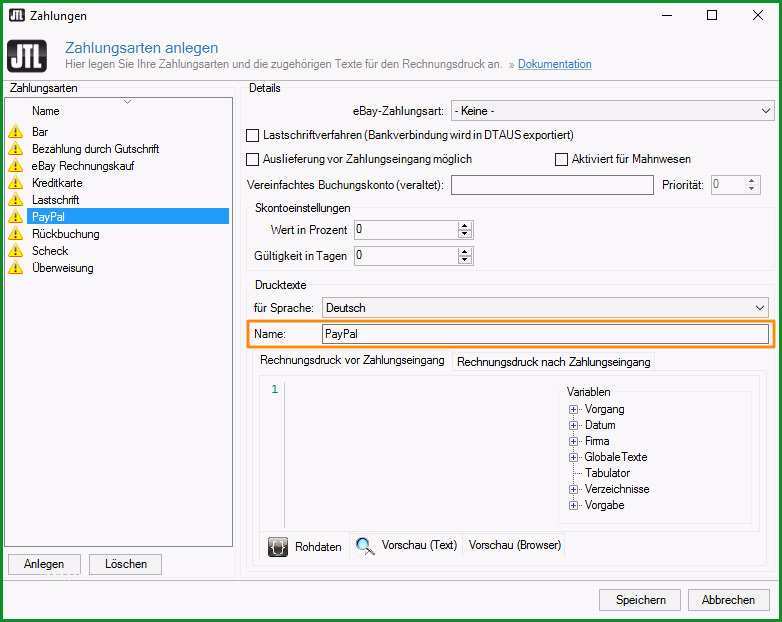Click the warning icon beside Bar
The image size is (782, 622).
[15, 132]
